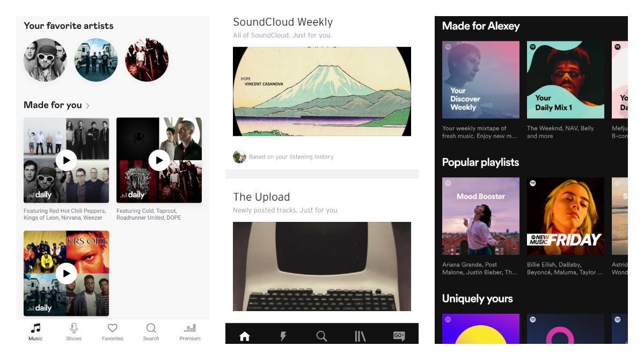Viewport: 644px width, 360px height.
Task: Expand Made for you chevron
Action: [87, 105]
